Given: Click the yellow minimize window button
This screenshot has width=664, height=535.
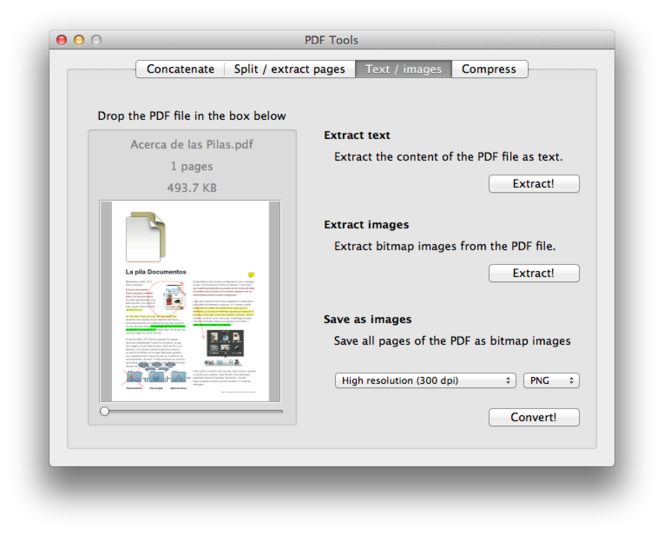Looking at the screenshot, I should click(79, 40).
